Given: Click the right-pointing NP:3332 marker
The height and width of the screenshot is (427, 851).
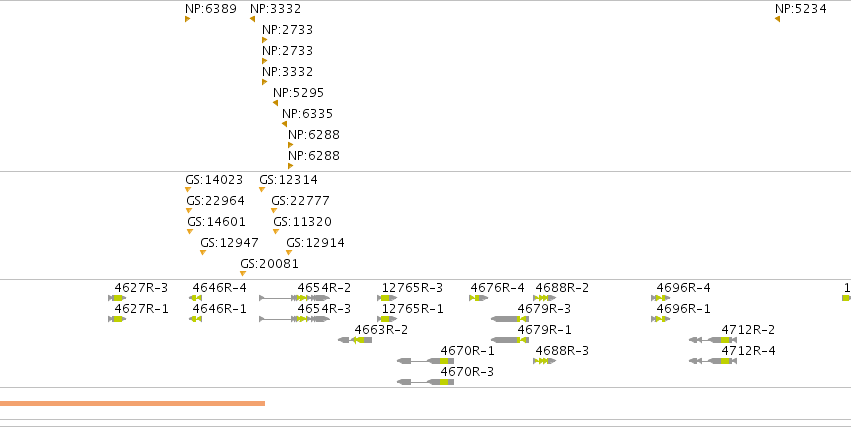Looking at the screenshot, I should pos(264,82).
